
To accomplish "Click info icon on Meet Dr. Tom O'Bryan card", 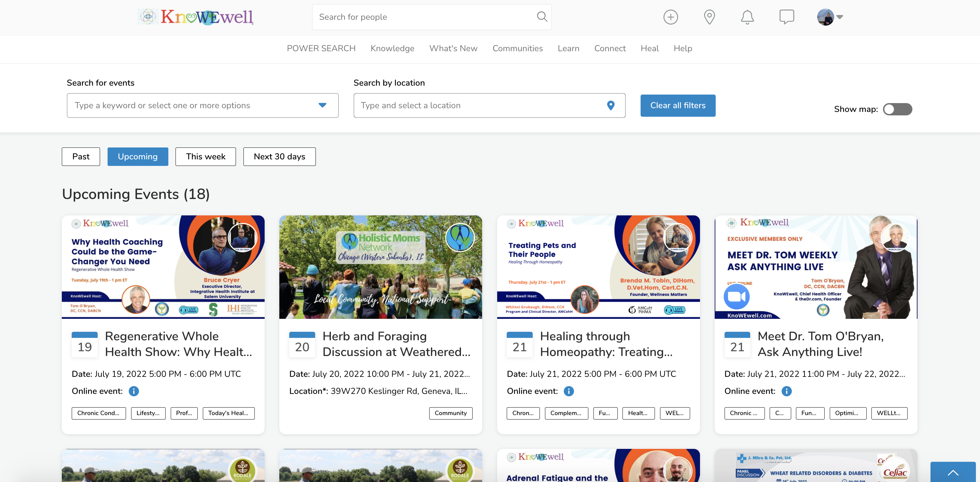I will pyautogui.click(x=786, y=391).
